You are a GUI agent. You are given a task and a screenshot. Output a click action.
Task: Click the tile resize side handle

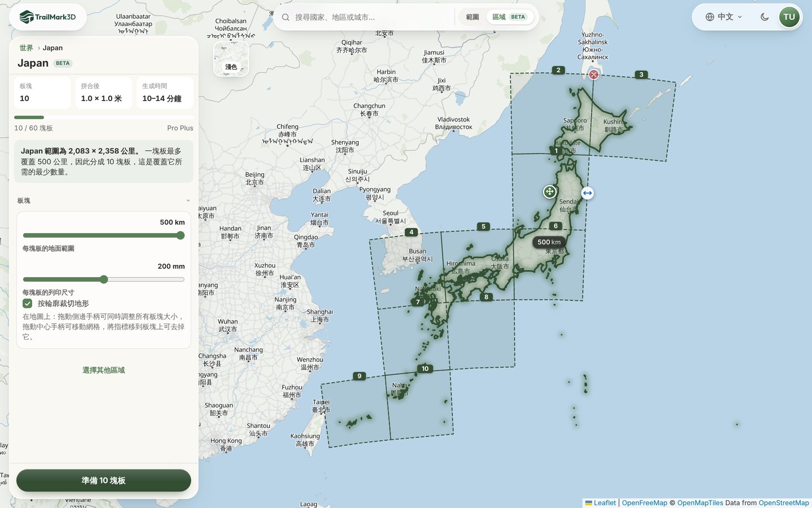click(588, 193)
